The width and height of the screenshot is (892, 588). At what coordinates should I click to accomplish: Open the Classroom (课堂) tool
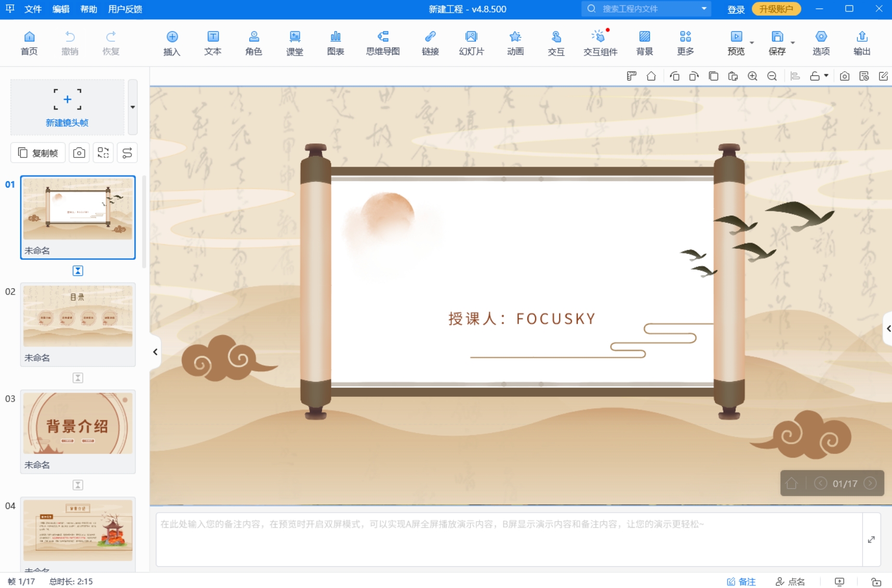click(x=295, y=43)
